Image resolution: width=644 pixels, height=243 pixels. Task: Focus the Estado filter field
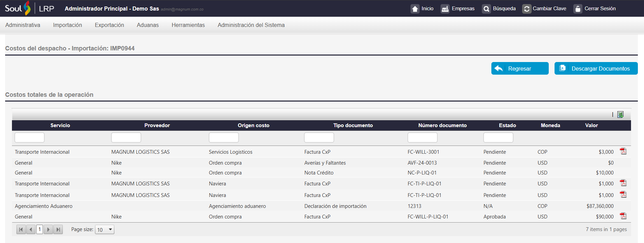point(498,137)
